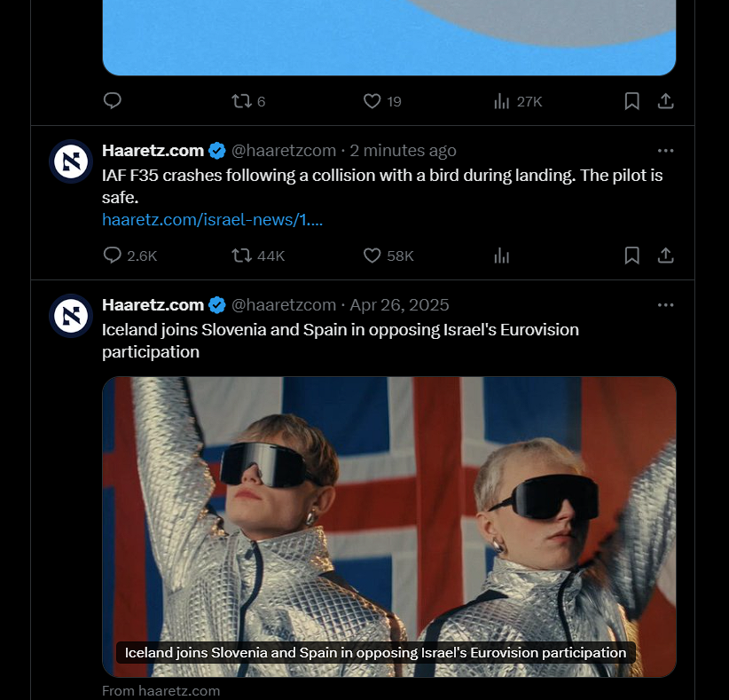Viewport: 729px width, 700px height.
Task: Like the F35 crash post with 58K
Action: click(388, 256)
